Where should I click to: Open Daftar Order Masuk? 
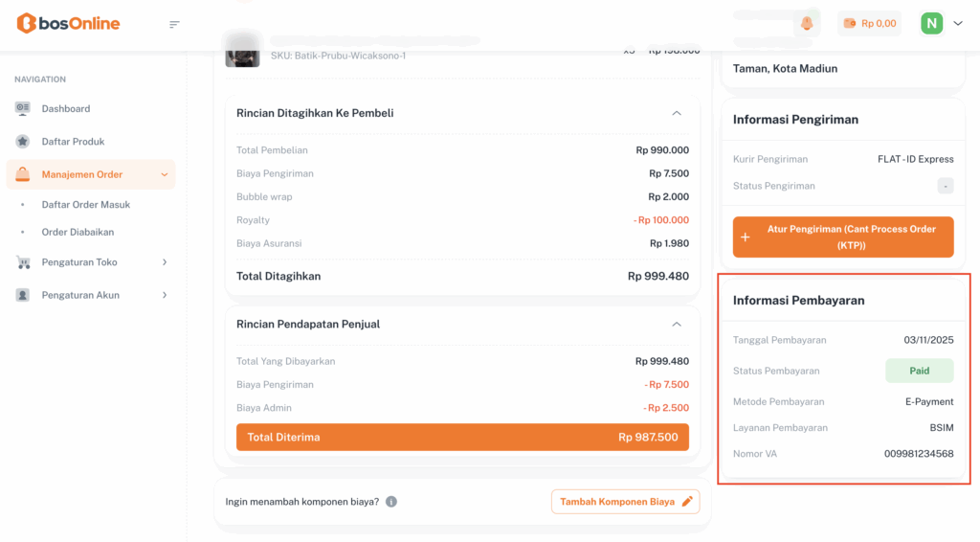click(86, 204)
